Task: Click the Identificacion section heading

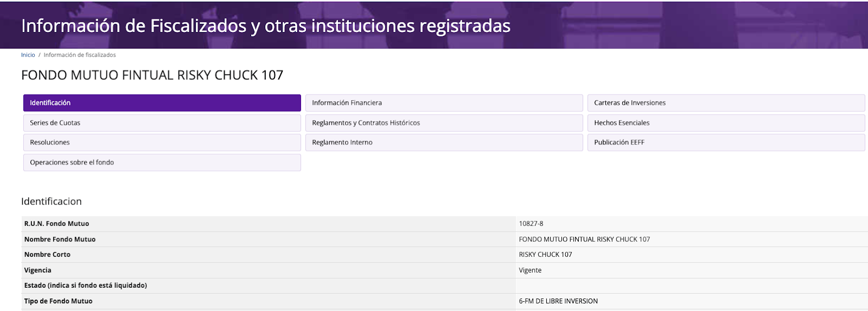Action: pos(52,201)
